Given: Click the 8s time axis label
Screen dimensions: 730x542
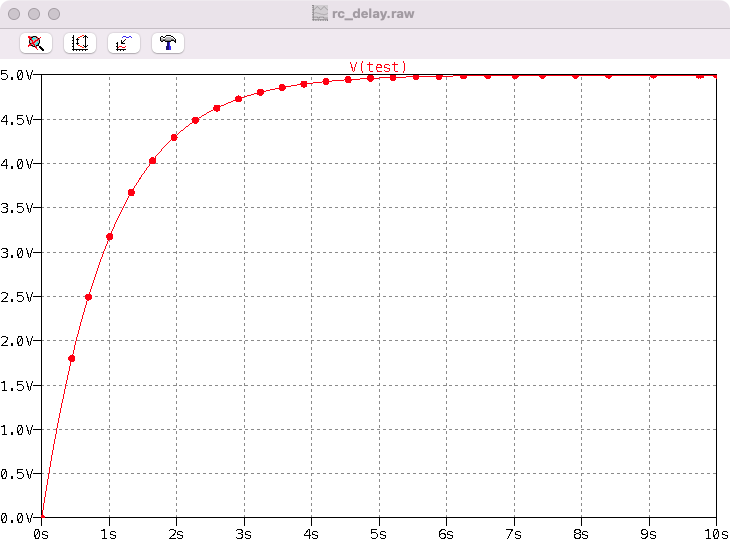Looking at the screenshot, I should click(x=581, y=534).
